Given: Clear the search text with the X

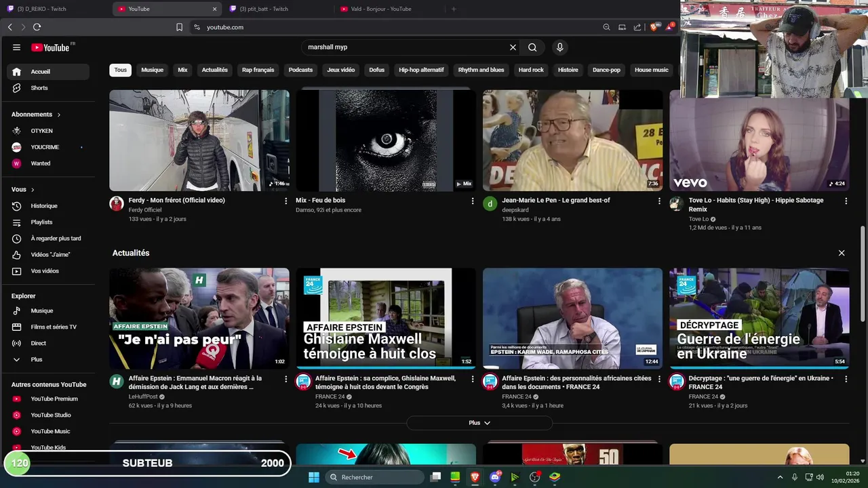Looking at the screenshot, I should click(x=513, y=47).
